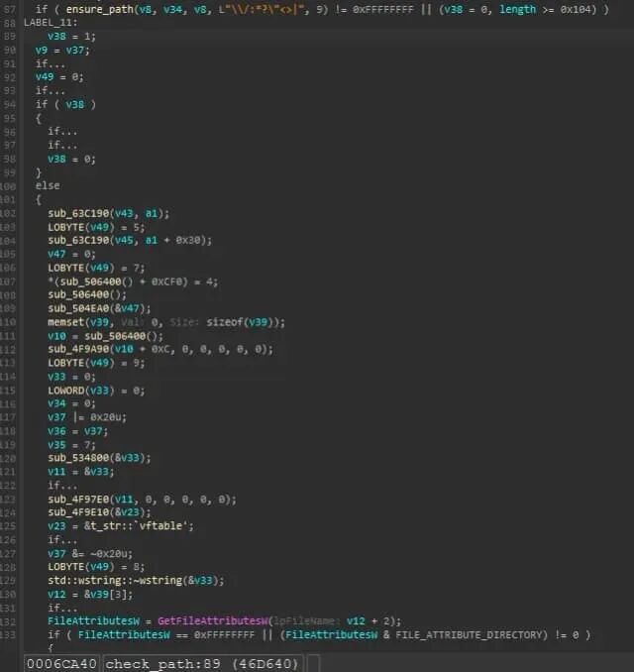
Task: Click the 0x30 offset on line 104
Action: [x=188, y=240]
